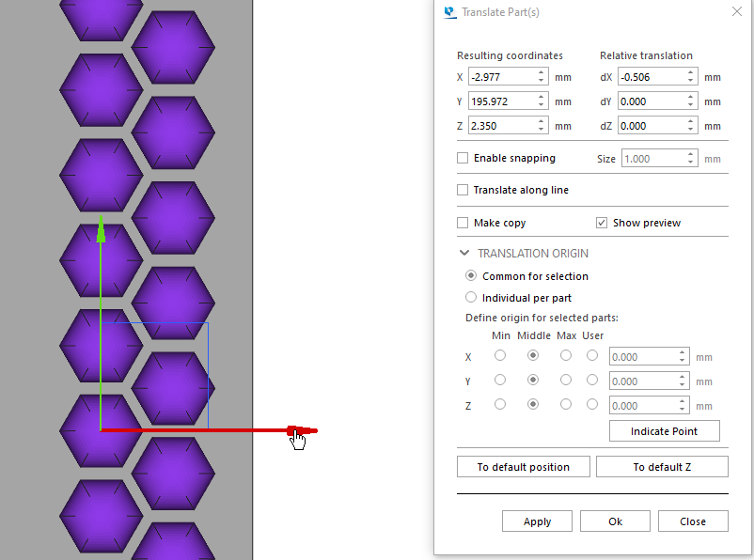Enable the snapping checkbox

pos(463,158)
